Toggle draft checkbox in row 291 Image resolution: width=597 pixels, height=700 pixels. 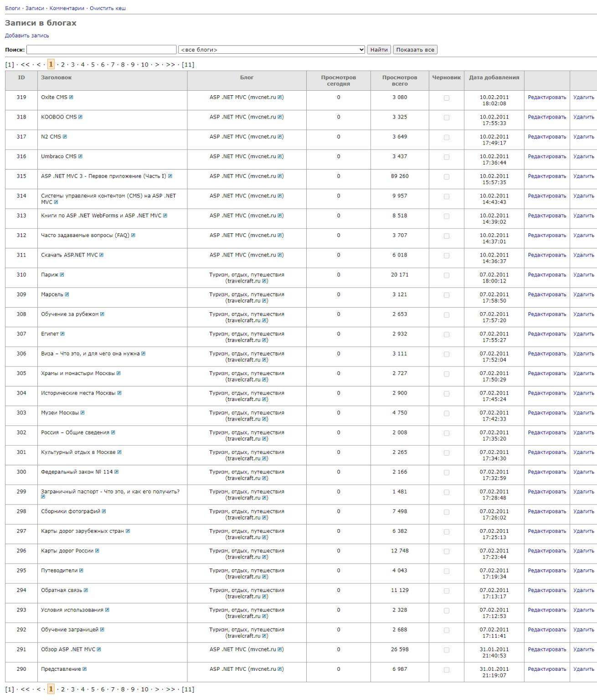click(x=447, y=650)
